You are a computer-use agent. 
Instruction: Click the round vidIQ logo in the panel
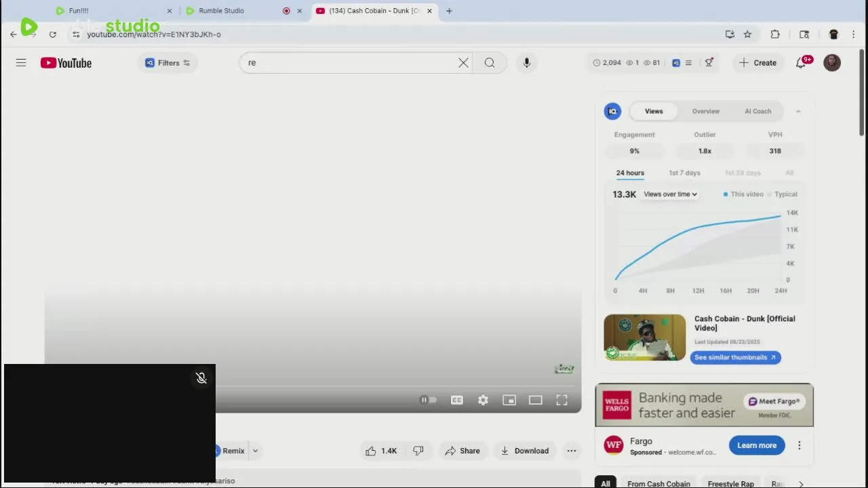point(612,111)
